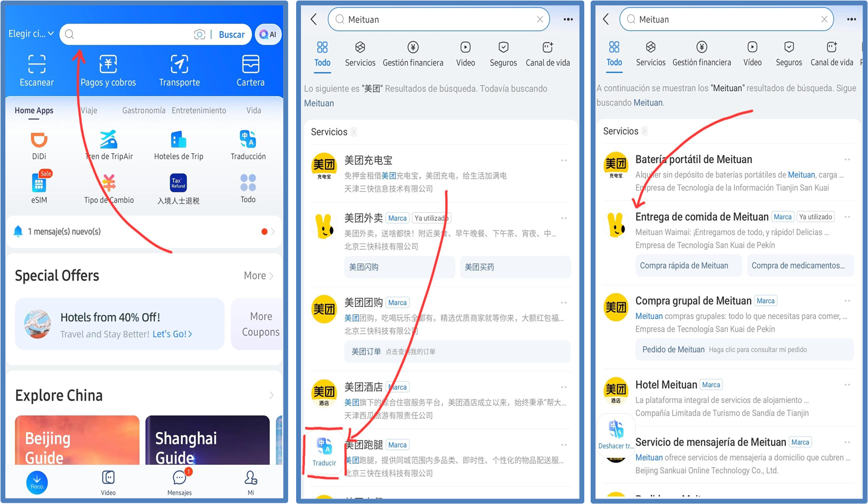868x504 pixels.
Task: Switch to the Viaje tab
Action: click(89, 111)
